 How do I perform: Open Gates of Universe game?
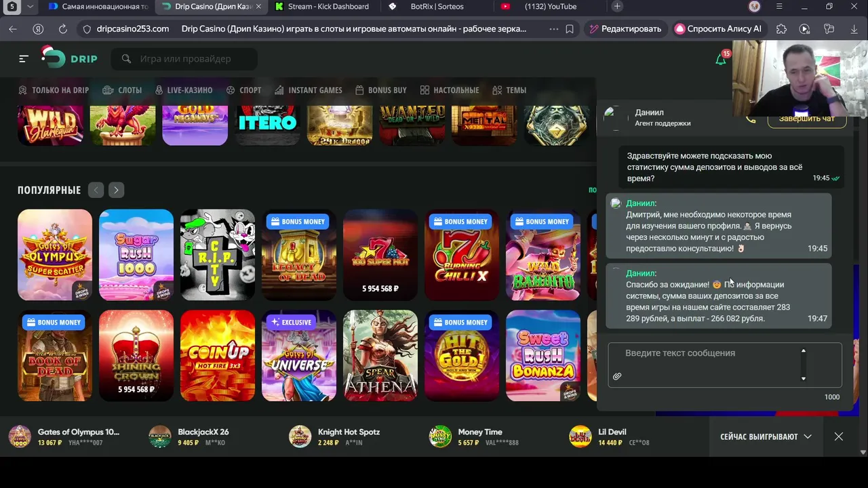[x=299, y=356]
